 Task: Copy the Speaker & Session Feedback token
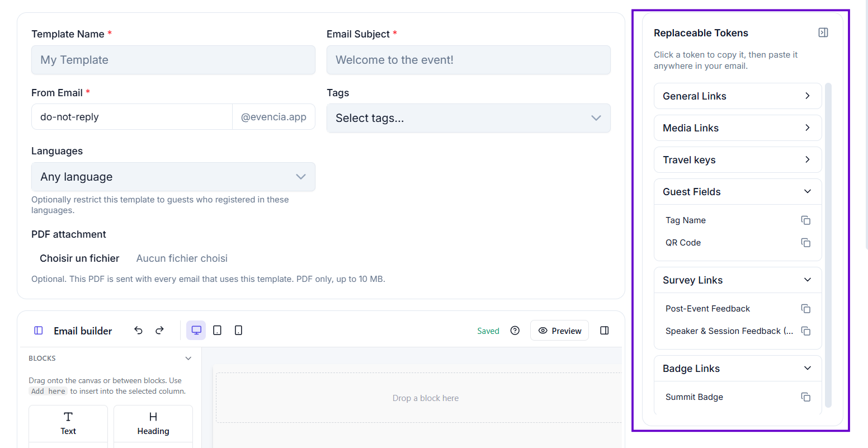coord(806,331)
